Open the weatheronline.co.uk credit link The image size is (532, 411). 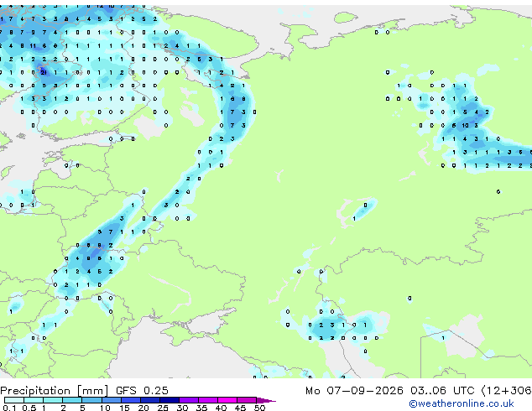pyautogui.click(x=462, y=403)
